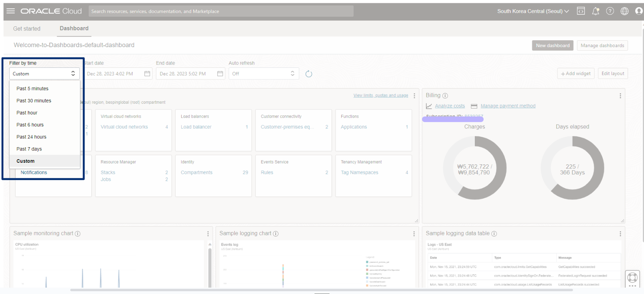This screenshot has width=644, height=294.
Task: Open Stacks link in Resource Manager
Action: pyautogui.click(x=108, y=172)
